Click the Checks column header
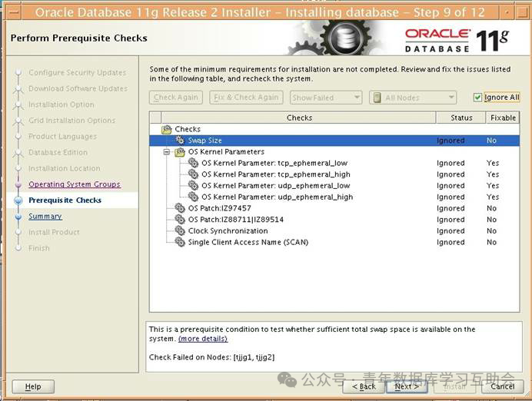The image size is (532, 401). coord(299,118)
